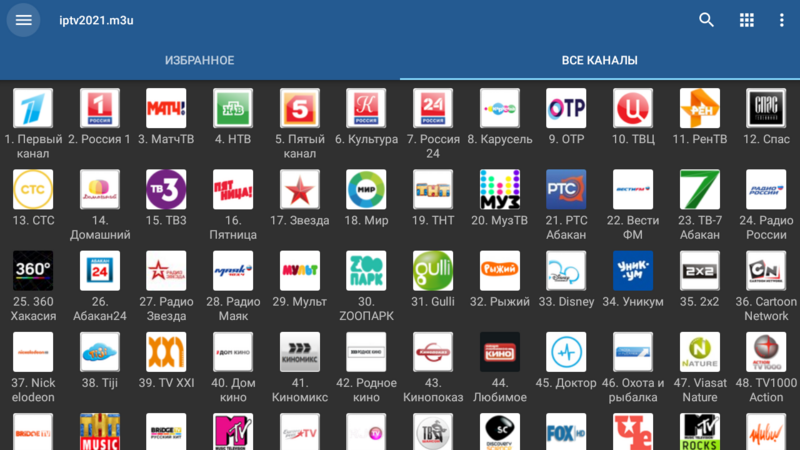Play the Cartoon Network channel
The height and width of the screenshot is (450, 800).
(766, 270)
